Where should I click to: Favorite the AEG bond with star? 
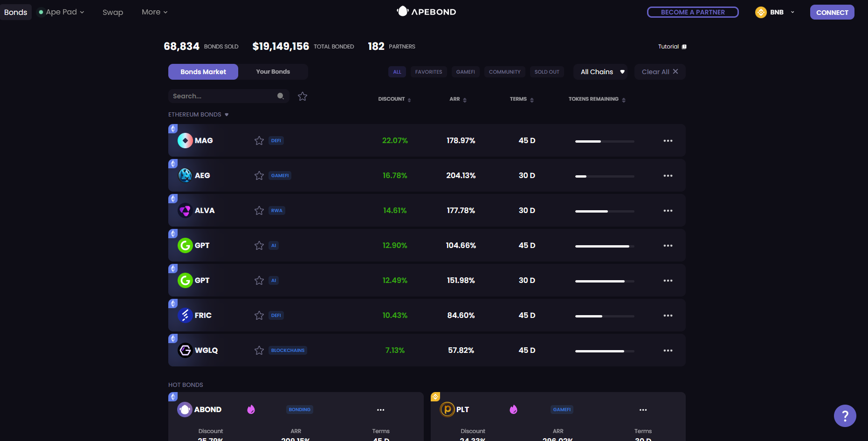(x=259, y=175)
